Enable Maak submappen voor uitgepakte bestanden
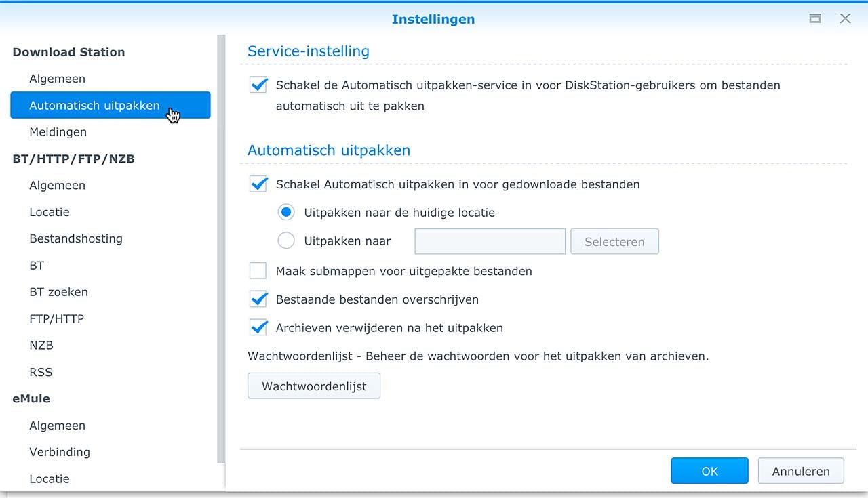The width and height of the screenshot is (868, 498). click(258, 270)
